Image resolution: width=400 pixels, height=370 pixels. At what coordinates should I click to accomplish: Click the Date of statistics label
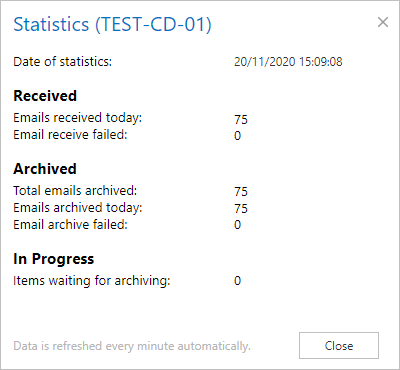pos(63,62)
